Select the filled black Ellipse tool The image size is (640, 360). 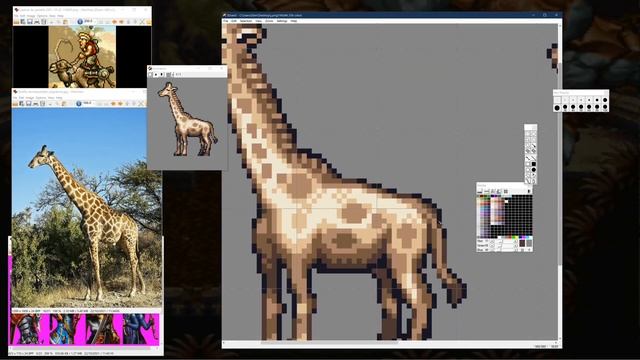533,170
